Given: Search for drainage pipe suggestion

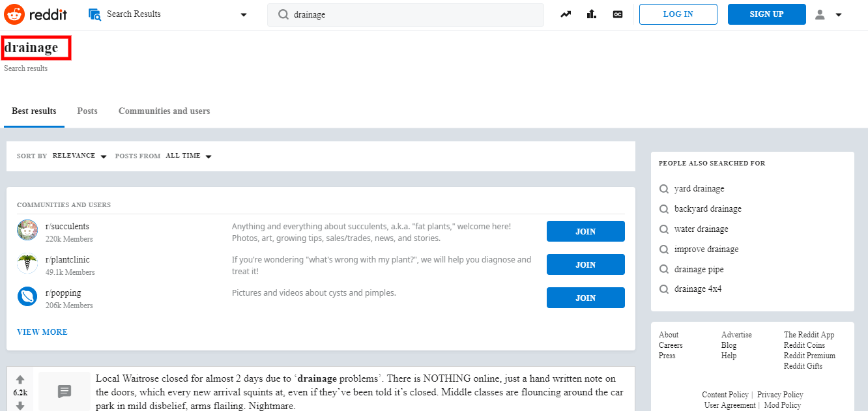Looking at the screenshot, I should pos(699,270).
